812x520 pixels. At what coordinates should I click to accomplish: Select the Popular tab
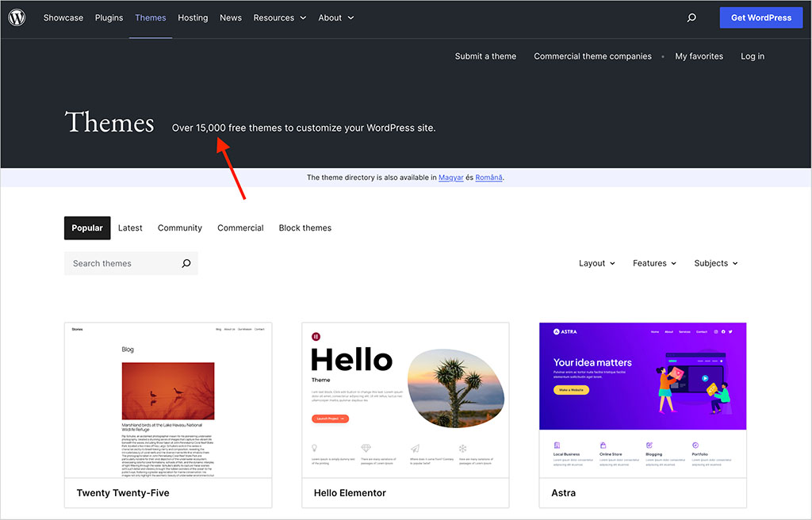87,227
